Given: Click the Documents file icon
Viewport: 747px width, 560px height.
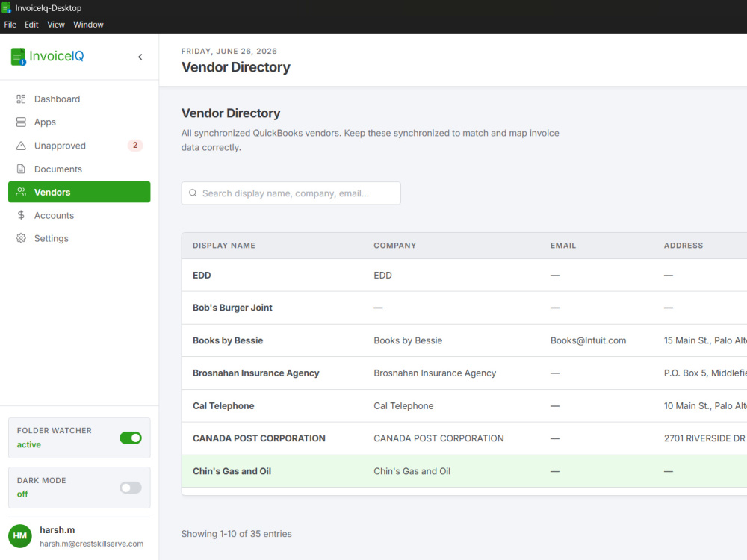Looking at the screenshot, I should coord(21,169).
